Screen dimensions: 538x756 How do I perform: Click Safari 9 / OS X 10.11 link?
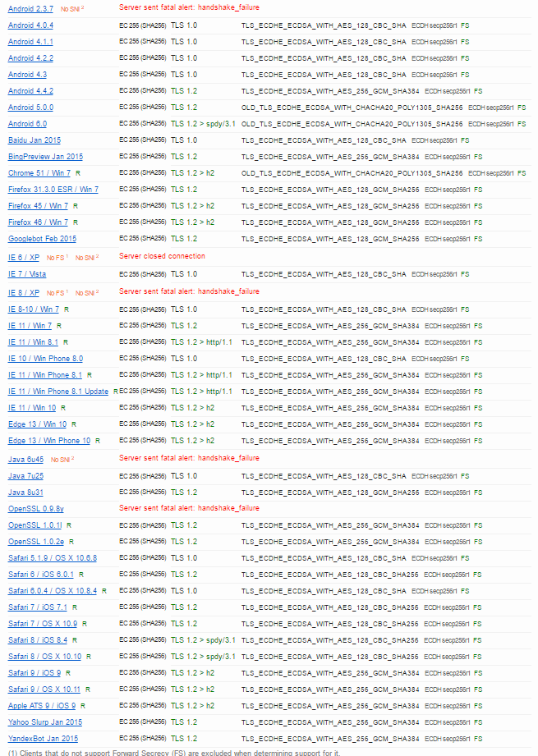pyautogui.click(x=44, y=689)
